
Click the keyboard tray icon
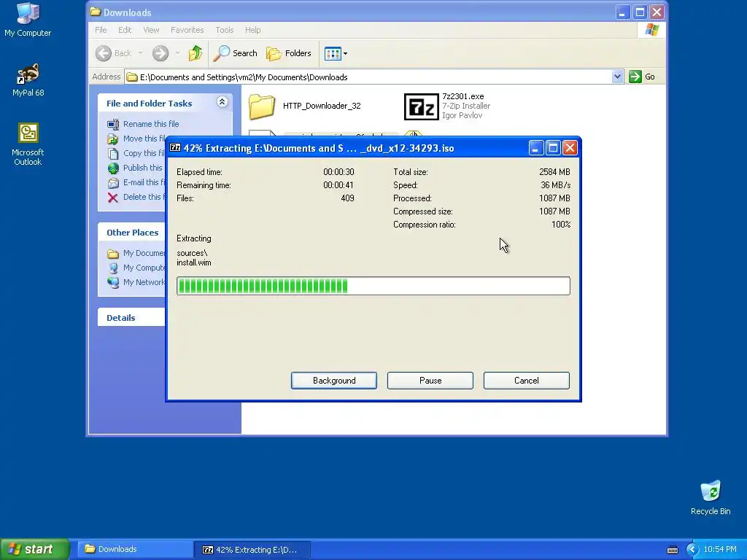pos(672,550)
